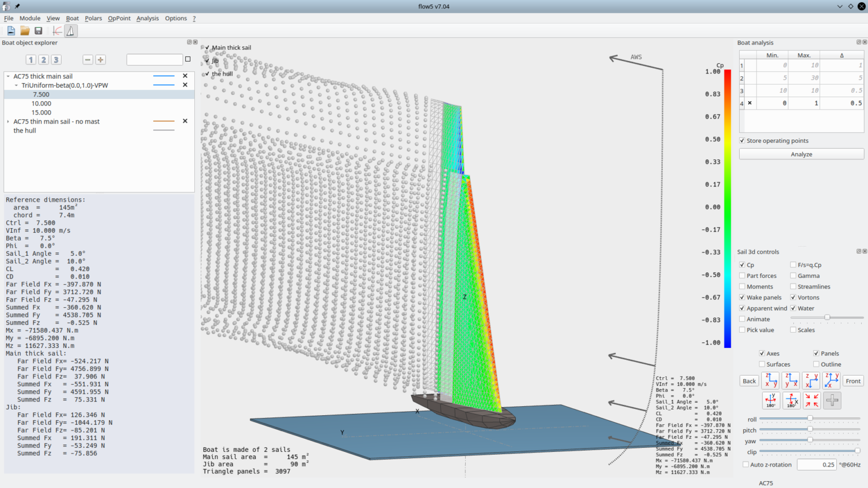Click the Front view button
Viewport: 868px width, 488px height.
[x=853, y=381]
